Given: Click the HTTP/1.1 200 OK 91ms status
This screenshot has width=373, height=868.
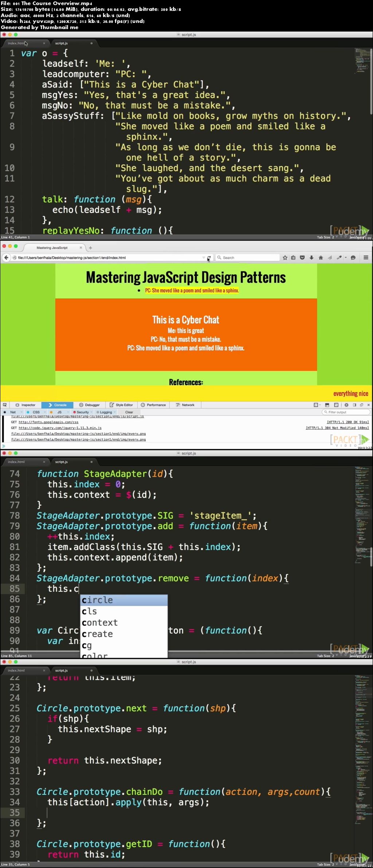Looking at the screenshot, I should tap(348, 422).
